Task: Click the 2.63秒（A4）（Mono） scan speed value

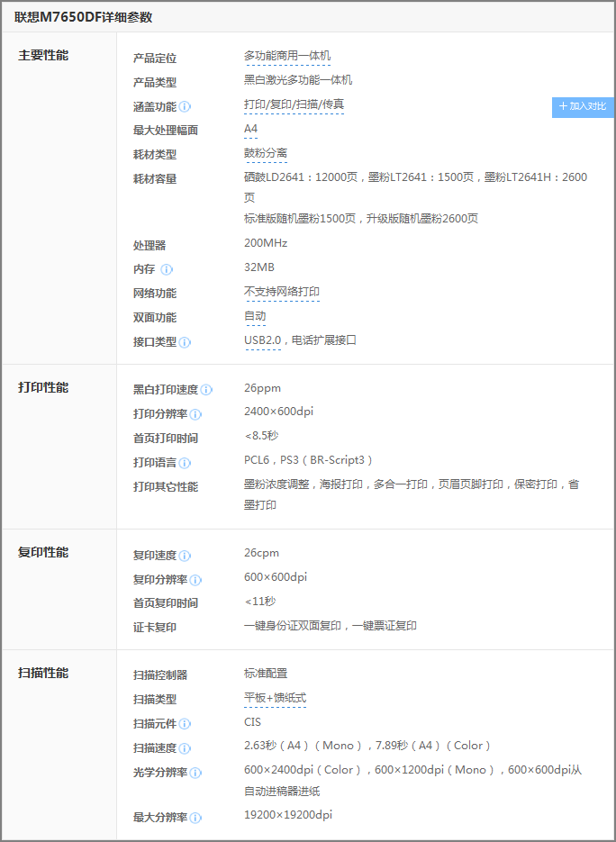Action: [x=303, y=746]
